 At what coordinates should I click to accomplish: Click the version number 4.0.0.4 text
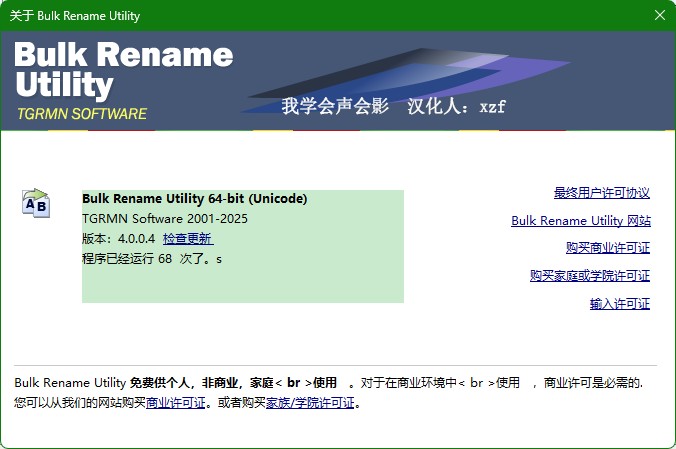click(136, 239)
